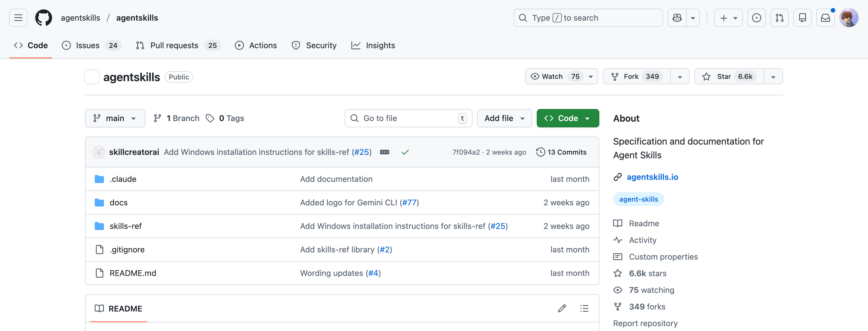The height and width of the screenshot is (331, 868).
Task: Visit the agentskills.io website link
Action: coord(652,177)
